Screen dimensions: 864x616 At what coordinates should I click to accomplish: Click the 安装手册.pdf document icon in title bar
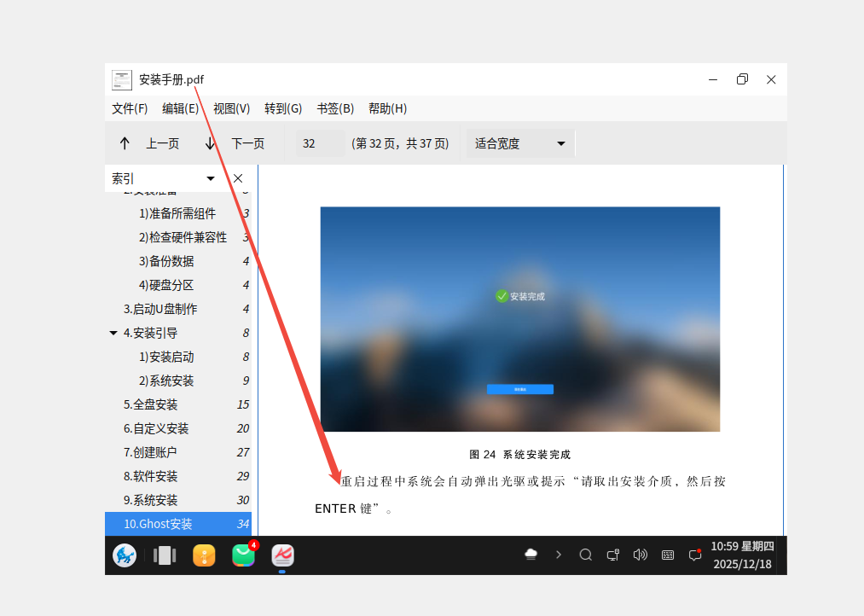pos(122,80)
